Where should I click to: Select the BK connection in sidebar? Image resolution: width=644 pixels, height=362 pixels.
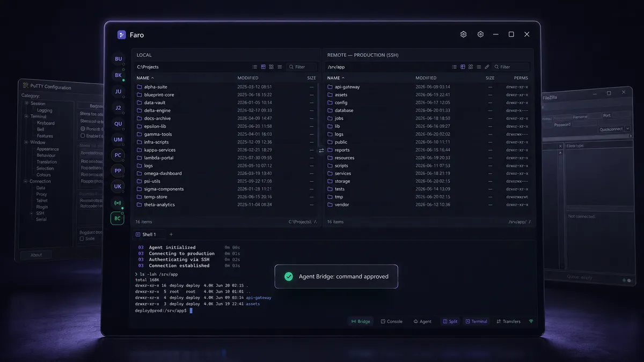coord(118,75)
